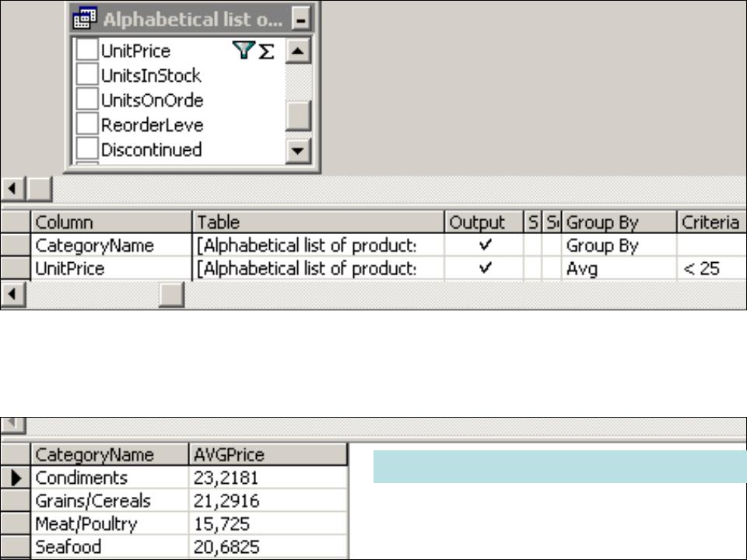This screenshot has width=747, height=560.
Task: Click empty Criteria cell in CategoryName row
Action: tap(712, 245)
